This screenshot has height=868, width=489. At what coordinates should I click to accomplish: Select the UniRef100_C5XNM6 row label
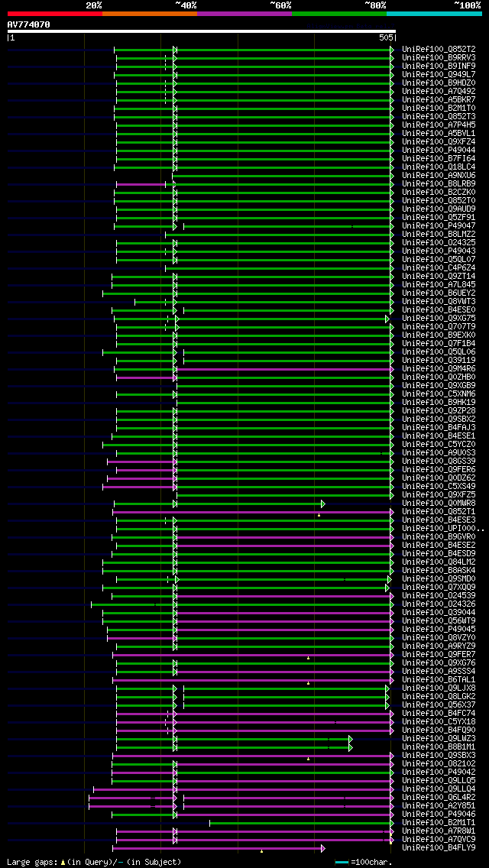point(439,394)
